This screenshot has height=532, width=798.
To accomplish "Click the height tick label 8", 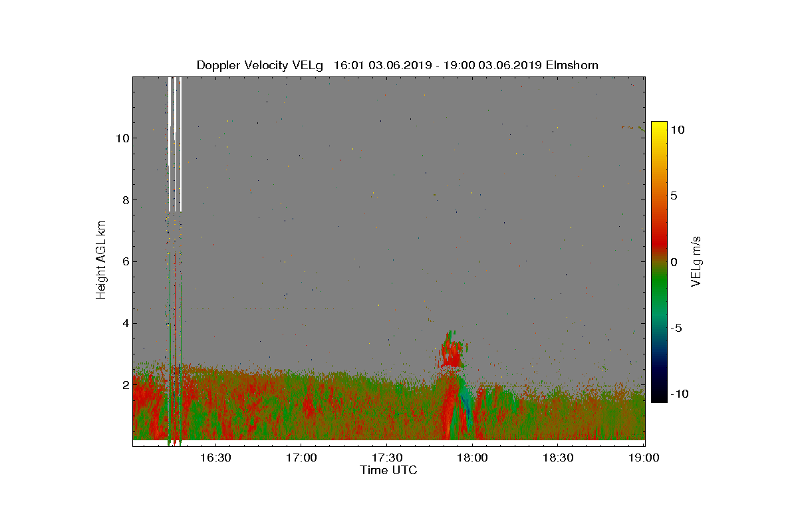I will 124,199.
